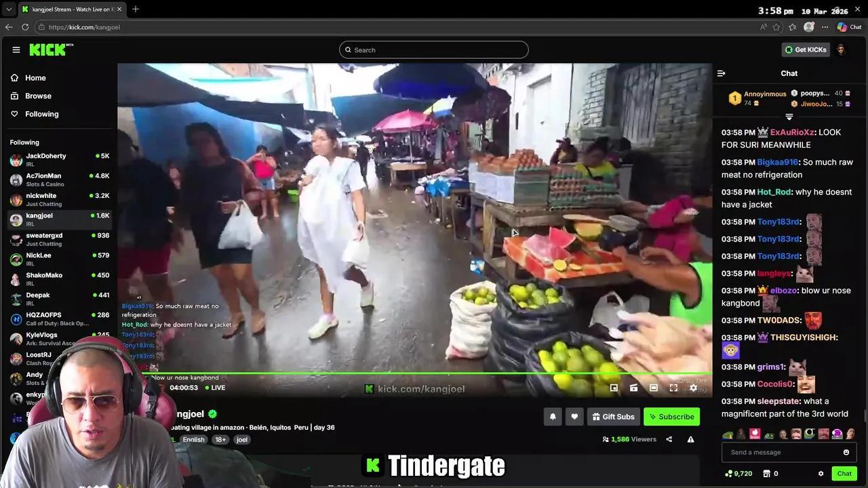The height and width of the screenshot is (488, 868).
Task: Open the Kick hamburger menu
Action: (16, 49)
